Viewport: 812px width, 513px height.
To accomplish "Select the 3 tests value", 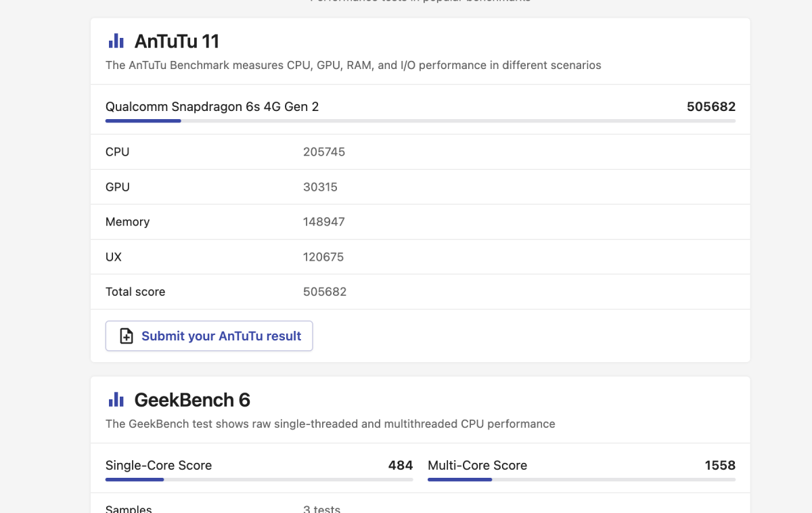I will pos(321,509).
